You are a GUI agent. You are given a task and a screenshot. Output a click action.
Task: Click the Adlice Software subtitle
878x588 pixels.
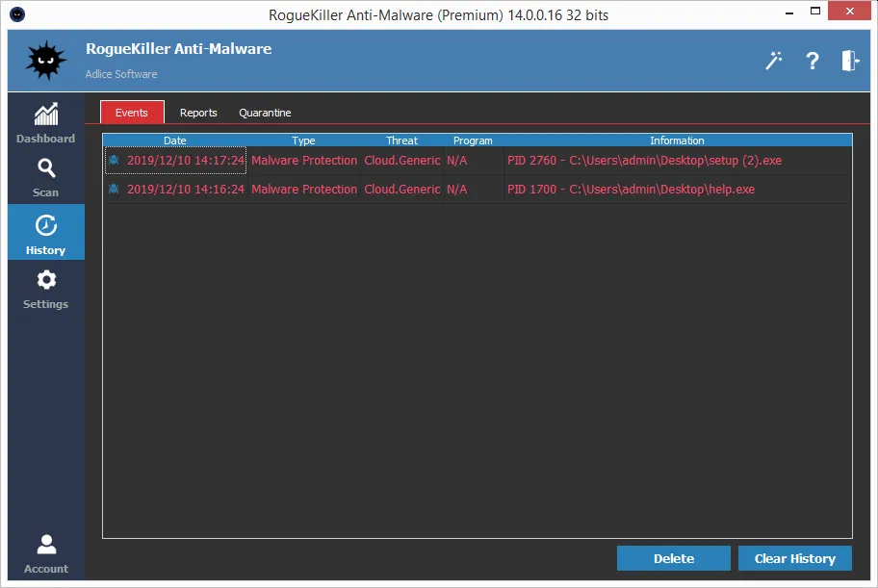[121, 74]
